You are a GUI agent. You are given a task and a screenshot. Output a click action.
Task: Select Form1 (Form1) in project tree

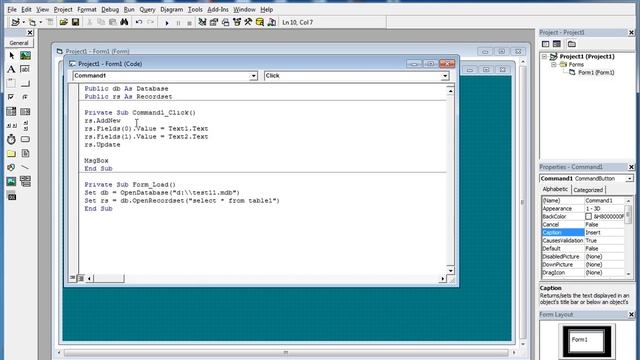pos(596,73)
